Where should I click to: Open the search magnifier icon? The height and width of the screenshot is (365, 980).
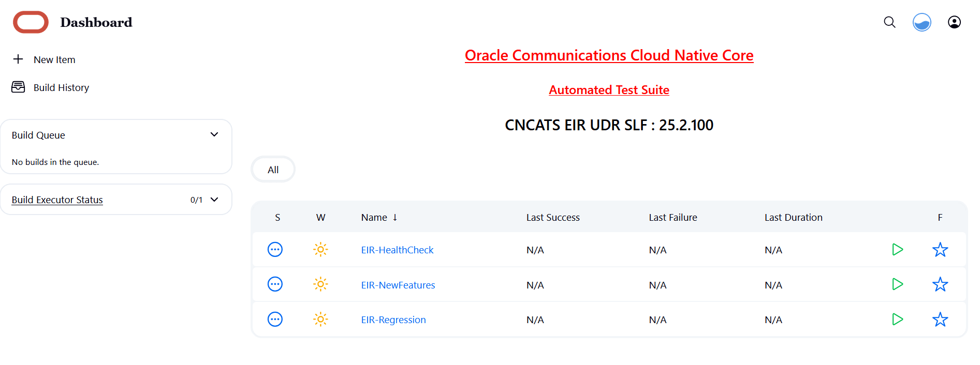pos(889,22)
